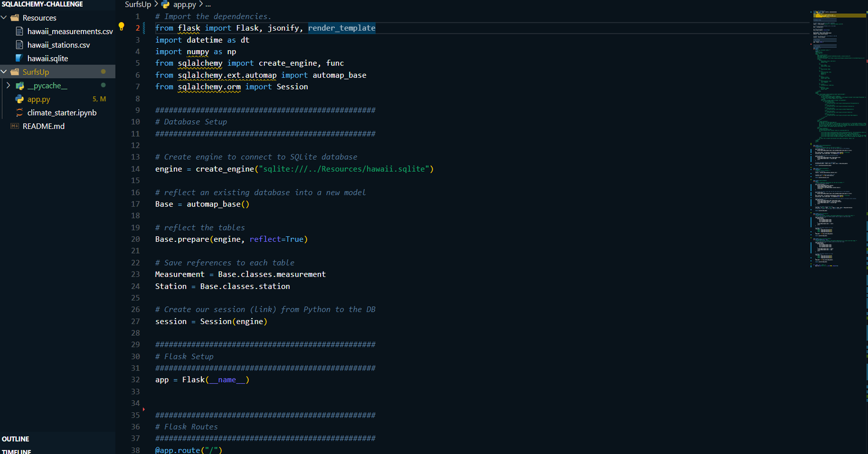The image size is (868, 454).
Task: Open the SurfsUp breadcrumb segment
Action: click(x=138, y=5)
